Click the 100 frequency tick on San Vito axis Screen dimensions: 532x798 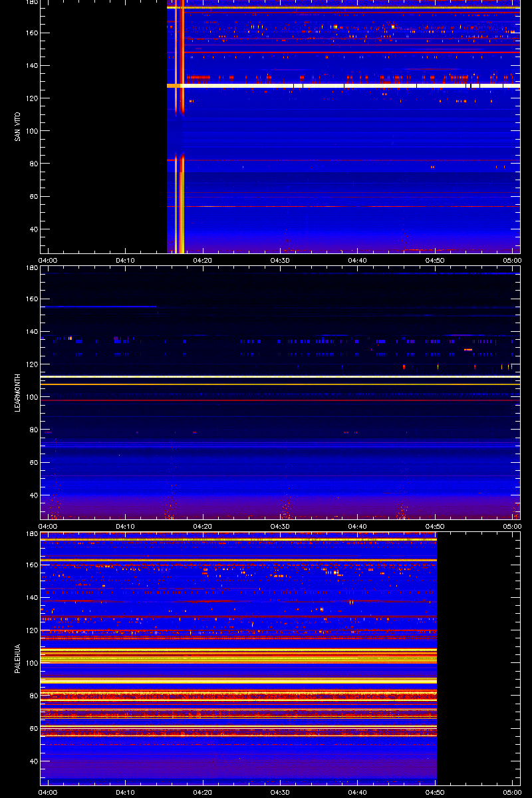tap(31, 131)
